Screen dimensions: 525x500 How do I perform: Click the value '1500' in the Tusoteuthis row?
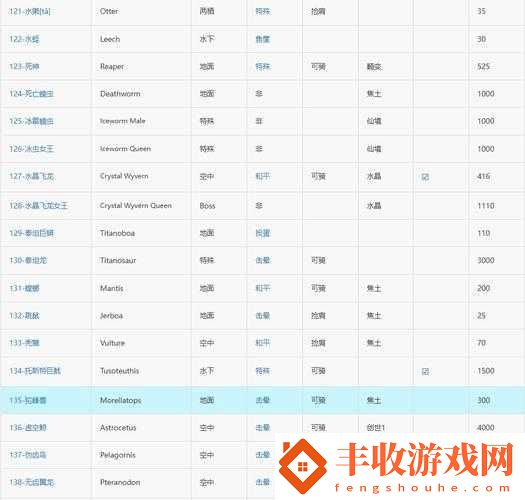click(486, 371)
